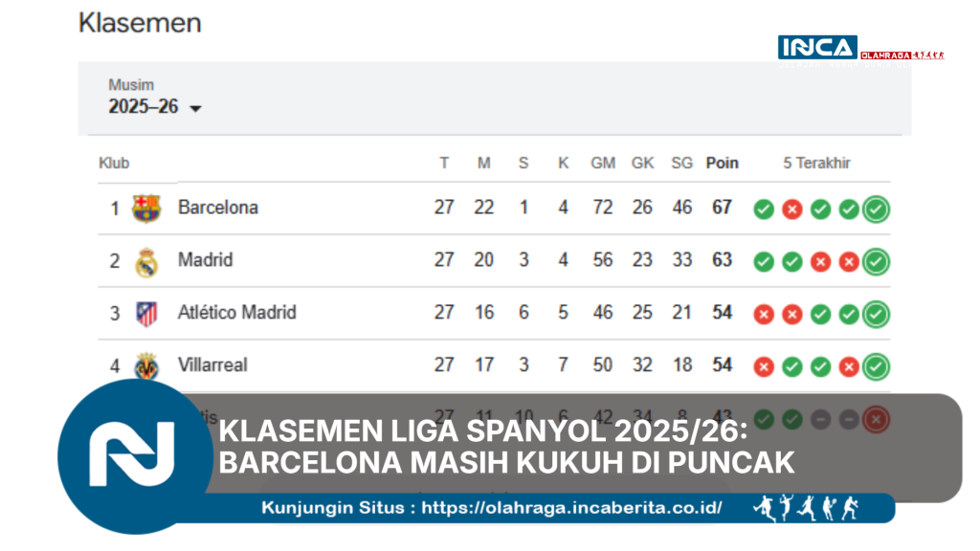The image size is (980, 551).
Task: Click Madrid's red loss result indicator
Action: (819, 260)
